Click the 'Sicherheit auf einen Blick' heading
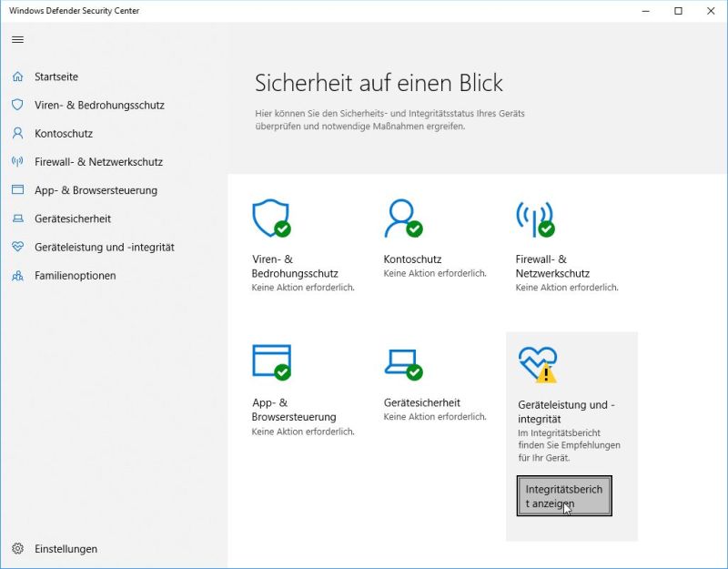 point(379,83)
